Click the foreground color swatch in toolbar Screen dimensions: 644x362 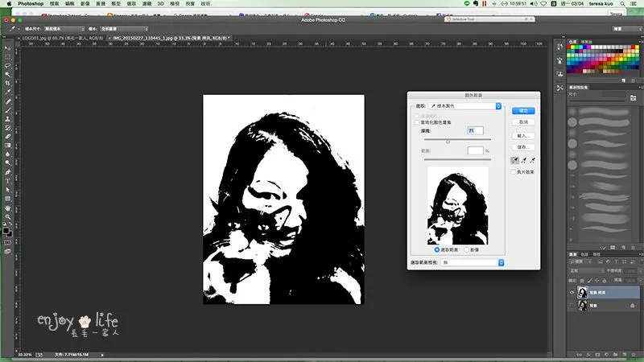pyautogui.click(x=6, y=231)
